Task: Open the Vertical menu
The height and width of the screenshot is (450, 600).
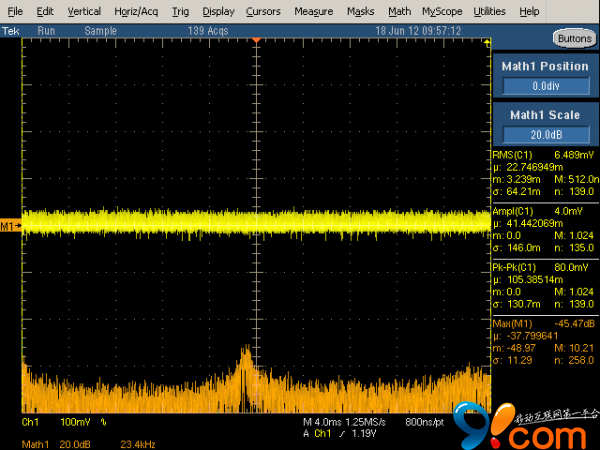Action: pyautogui.click(x=84, y=11)
